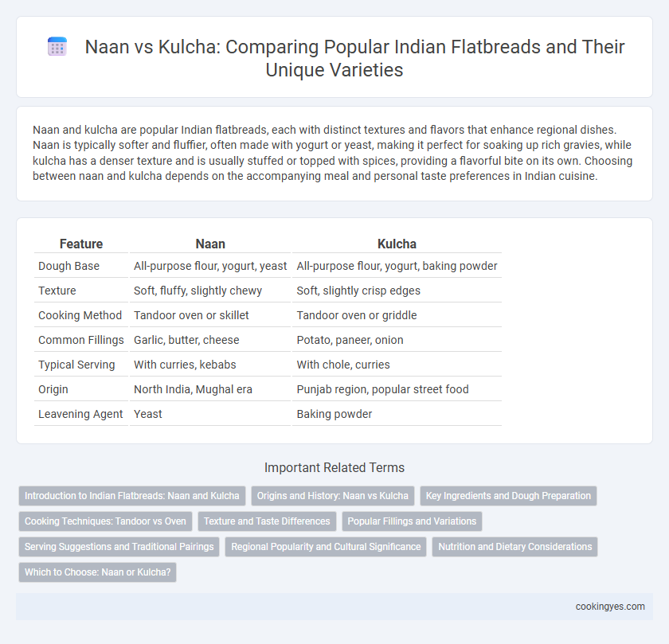Open Origins and History: Naan vs Kulcha
Viewport: 669px width, 644px height.
(332, 496)
